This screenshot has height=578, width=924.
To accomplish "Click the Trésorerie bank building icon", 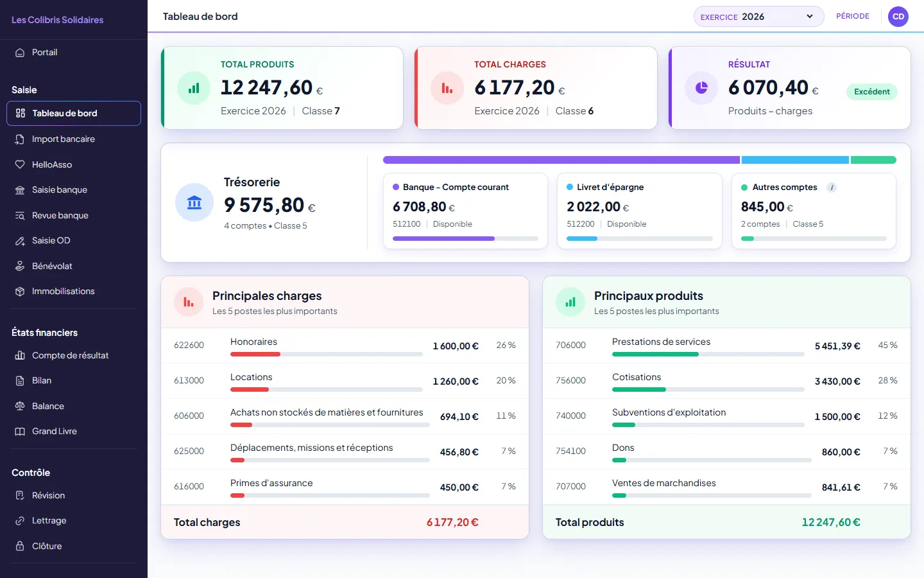I will (x=194, y=203).
